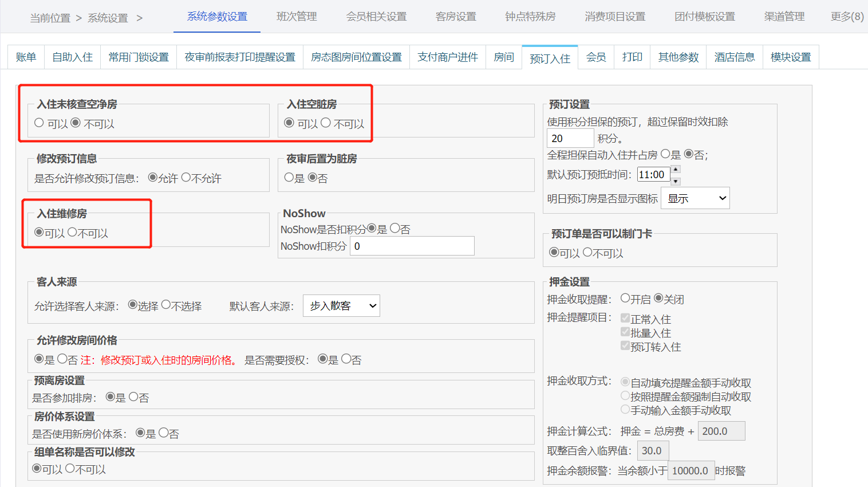
Task: Click the NoShow扣积分 input field
Action: 412,246
